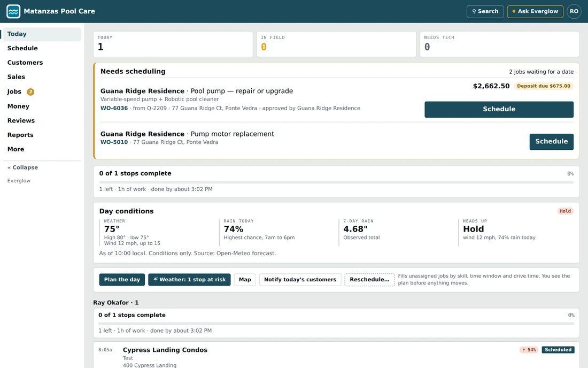
Task: Click Weather: 1 stop at risk button
Action: [x=189, y=279]
